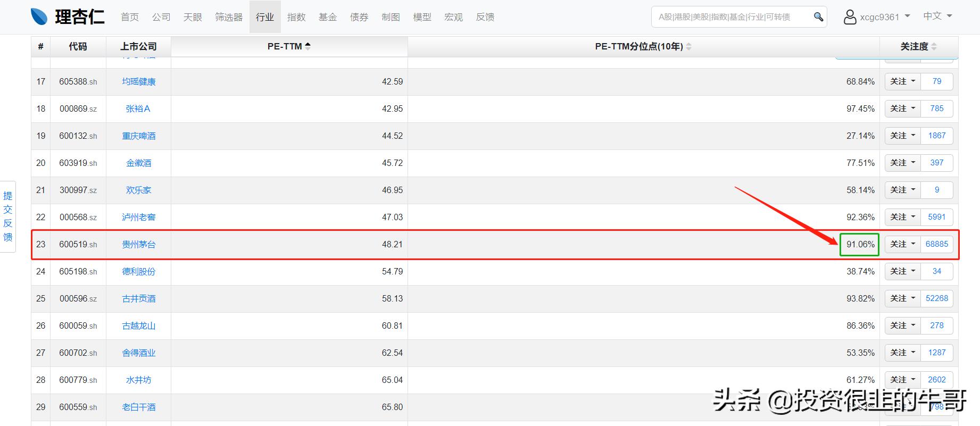
Task: Click follower count 1867 for 重庆啤酒
Action: [937, 136]
